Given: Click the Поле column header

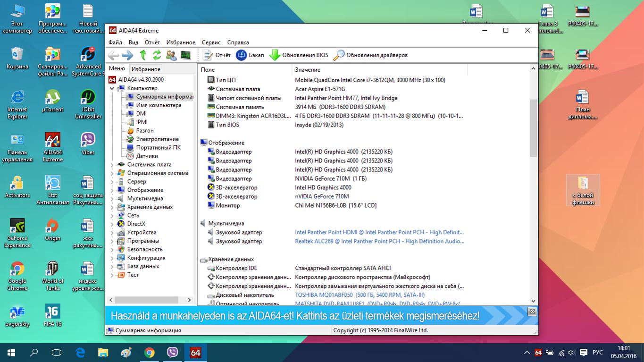Looking at the screenshot, I should tap(245, 70).
